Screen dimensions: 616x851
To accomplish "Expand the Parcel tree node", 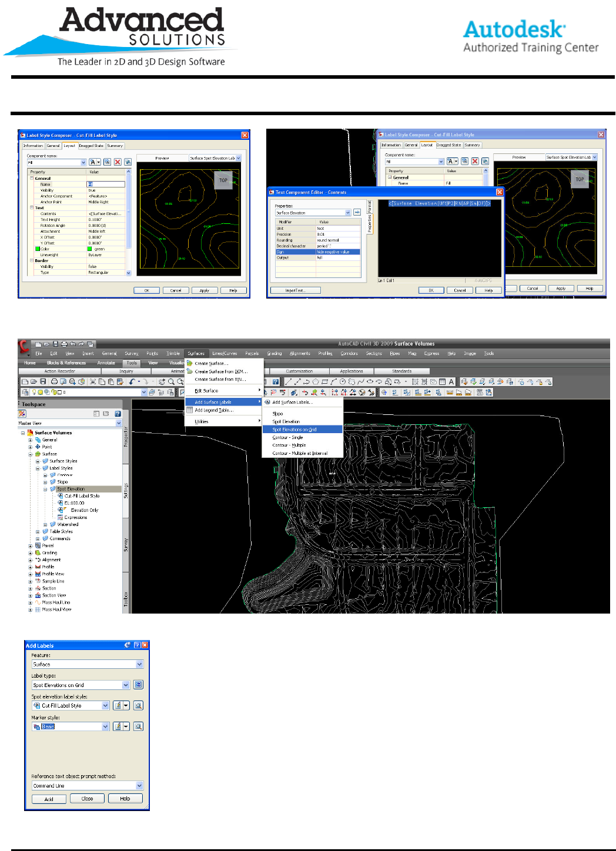I will tap(30, 546).
